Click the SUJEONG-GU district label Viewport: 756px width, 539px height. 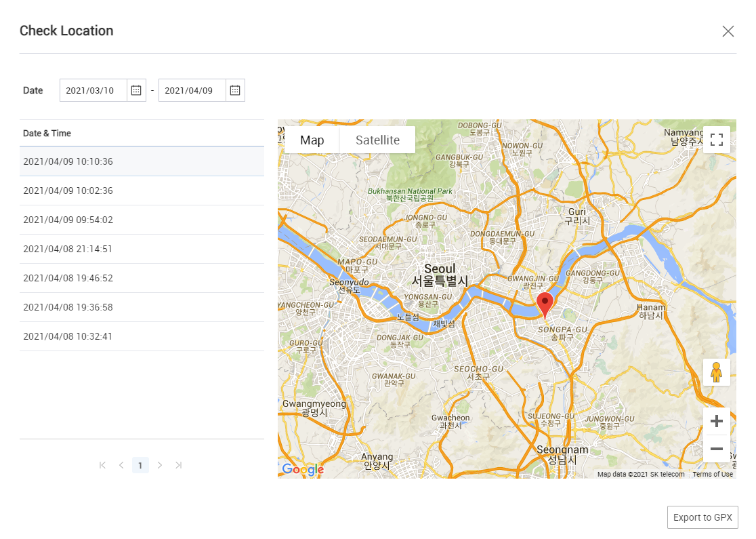551,419
